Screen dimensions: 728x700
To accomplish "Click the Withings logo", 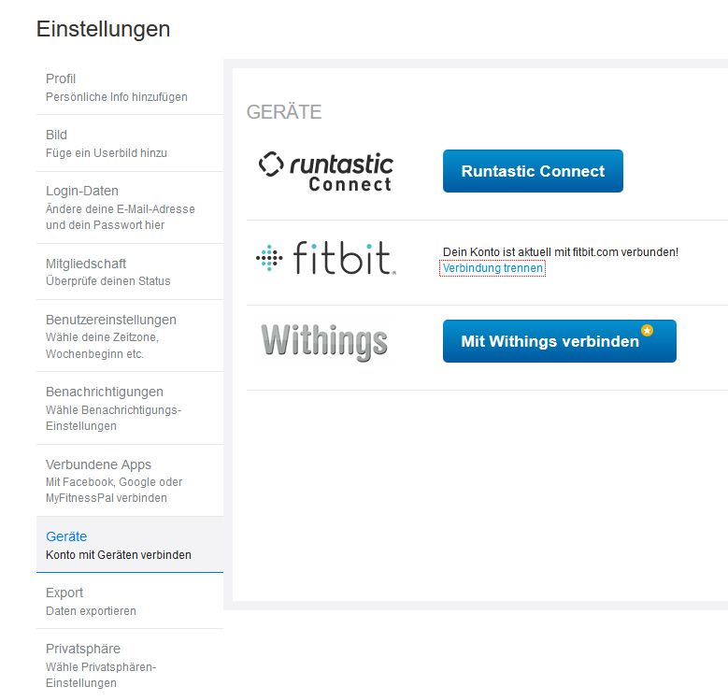I will (x=324, y=342).
